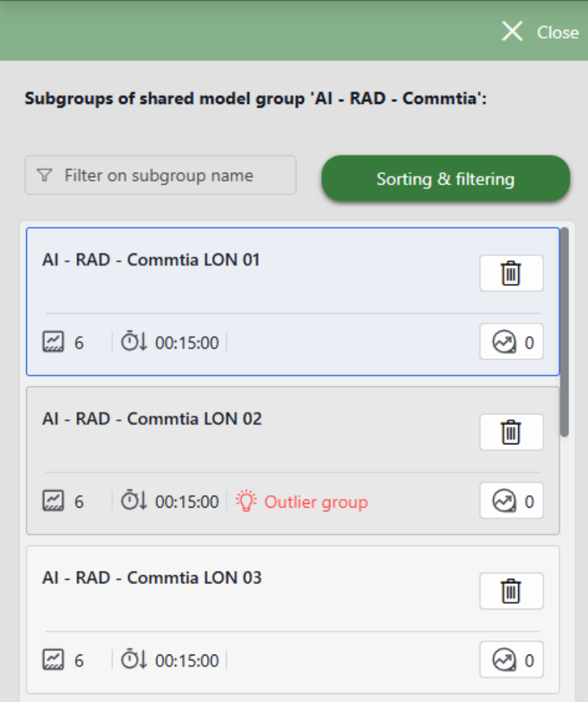Click the forecast badge on LON 03
This screenshot has height=702, width=588.
(511, 659)
